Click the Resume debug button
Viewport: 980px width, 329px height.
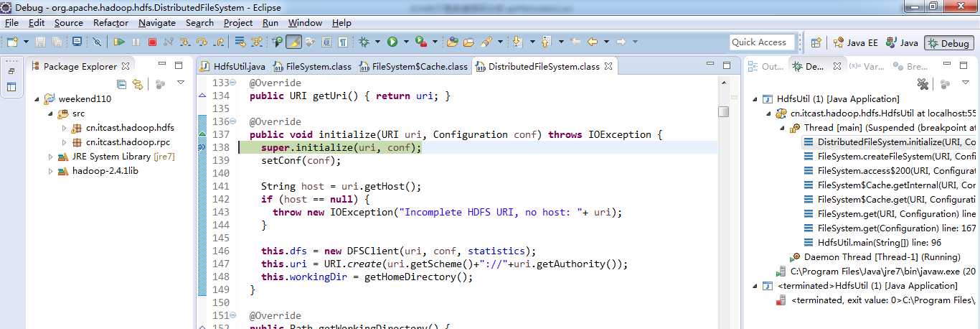(x=118, y=42)
